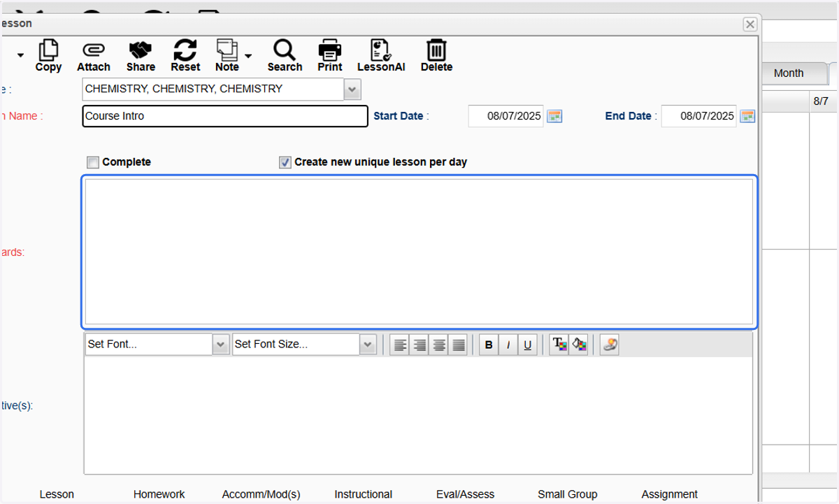Click inside the Standards text area
This screenshot has width=839, height=504.
(419, 252)
